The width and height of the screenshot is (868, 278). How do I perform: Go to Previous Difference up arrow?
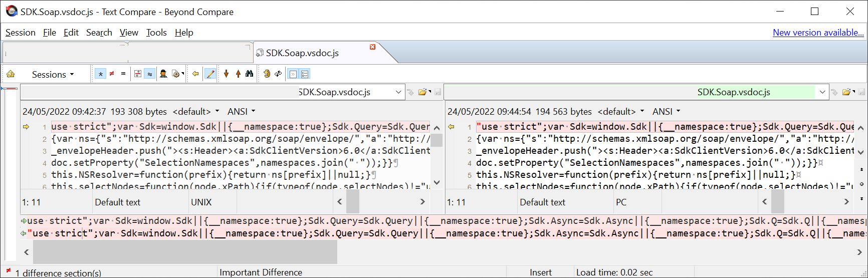click(238, 74)
